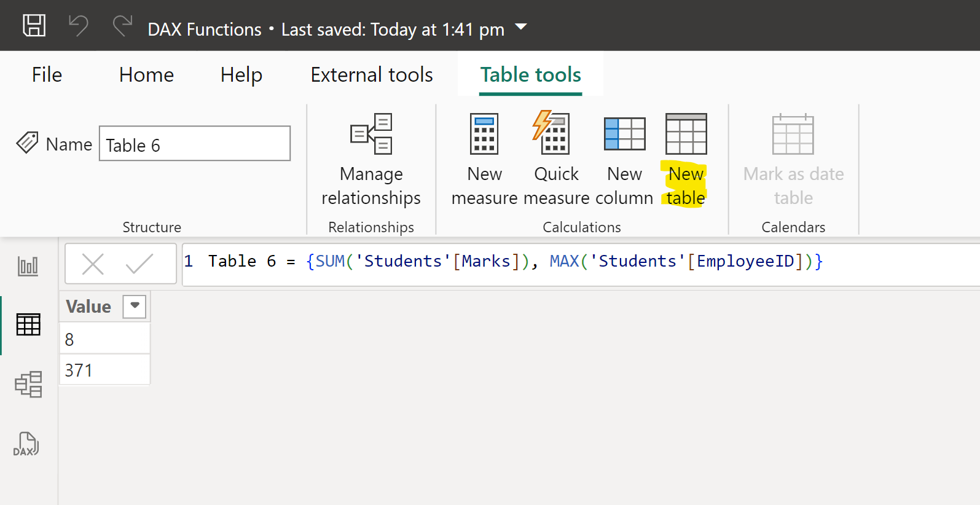Screen dimensions: 980x505
Task: Open the External tools tab
Action: (x=372, y=75)
